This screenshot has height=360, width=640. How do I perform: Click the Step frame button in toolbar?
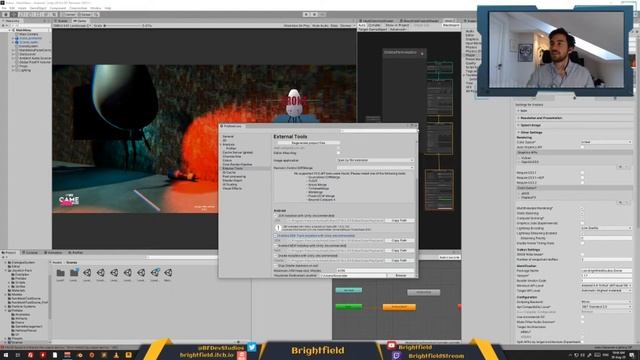322,14
